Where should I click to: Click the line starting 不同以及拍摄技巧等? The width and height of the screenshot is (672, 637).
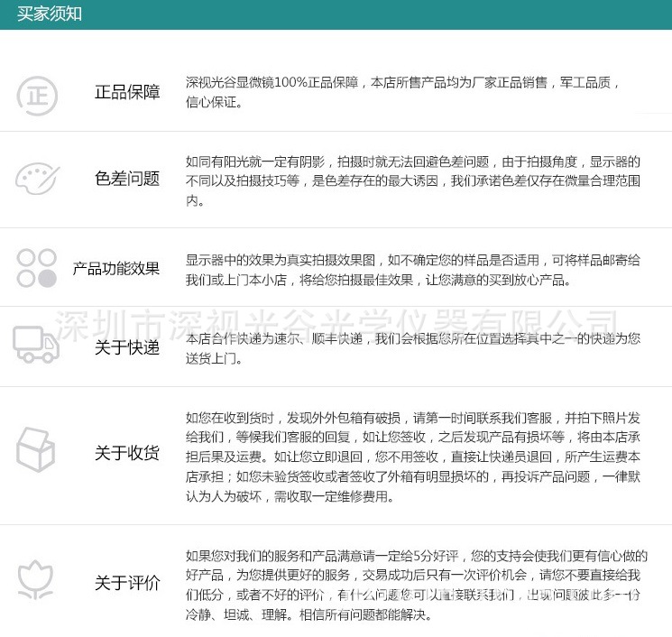click(x=413, y=180)
